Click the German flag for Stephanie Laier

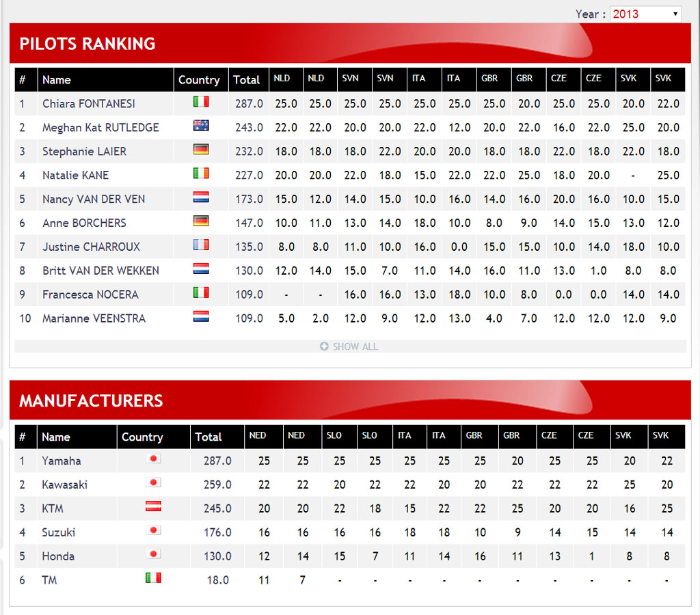pyautogui.click(x=201, y=150)
